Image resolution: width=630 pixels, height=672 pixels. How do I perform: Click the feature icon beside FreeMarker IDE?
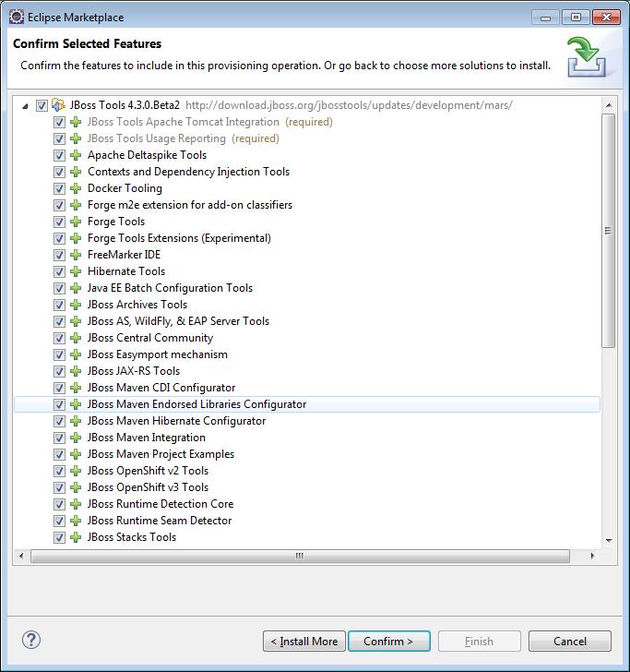(x=76, y=255)
